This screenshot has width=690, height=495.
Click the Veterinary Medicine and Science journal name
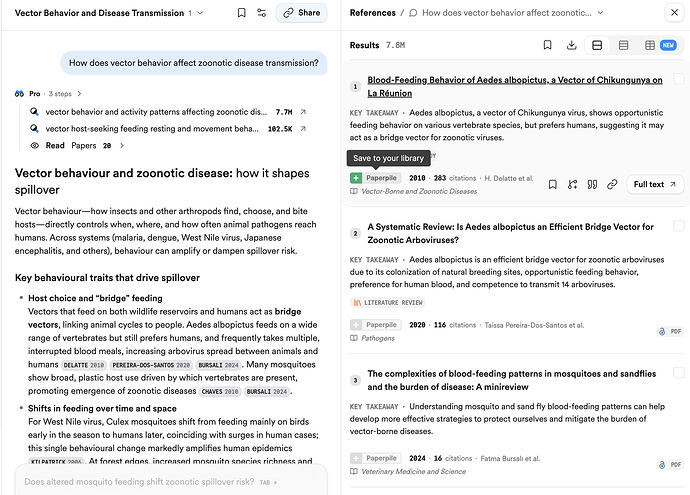[x=413, y=472]
